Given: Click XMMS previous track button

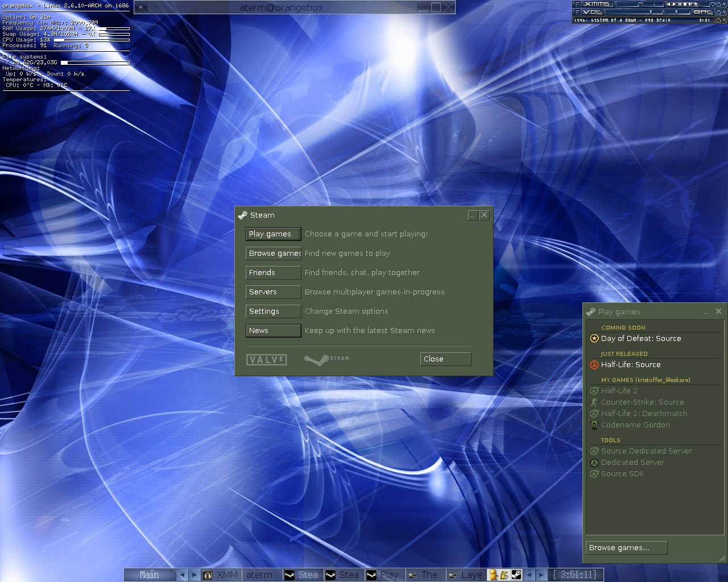Looking at the screenshot, I should (668, 4).
